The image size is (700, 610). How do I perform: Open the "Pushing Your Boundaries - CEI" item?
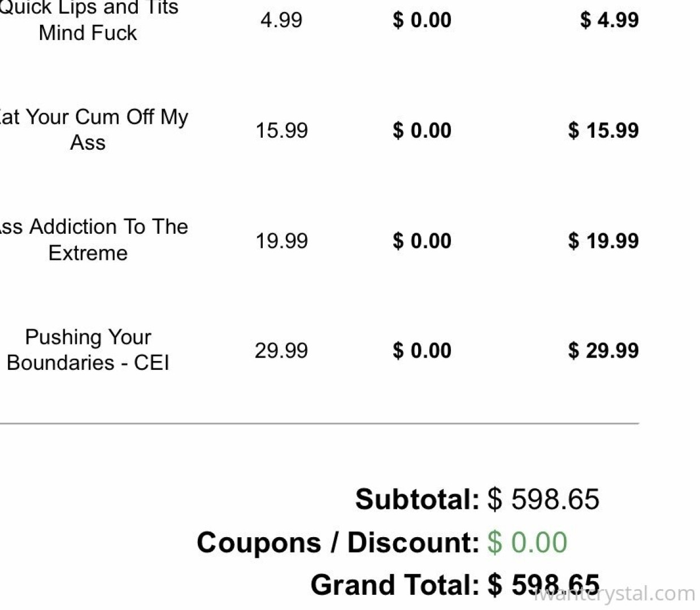(88, 350)
